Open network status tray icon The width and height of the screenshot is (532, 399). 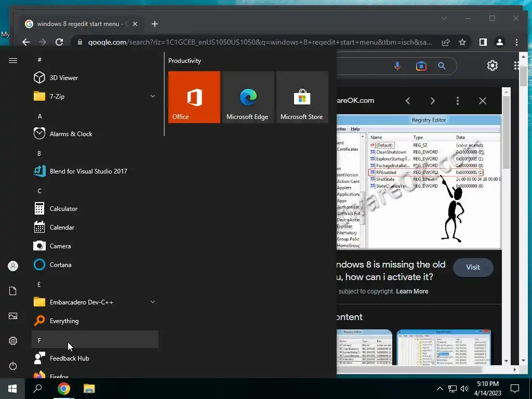pyautogui.click(x=453, y=389)
